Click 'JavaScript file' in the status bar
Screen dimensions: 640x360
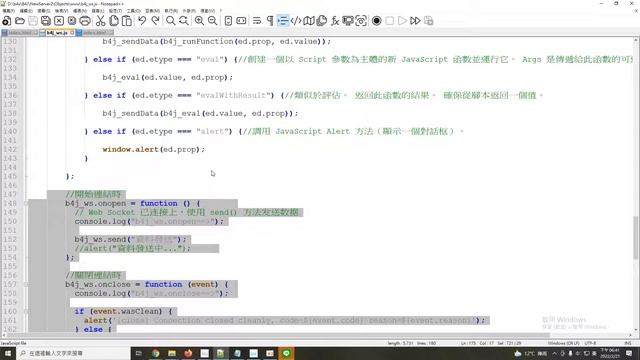click(13, 343)
